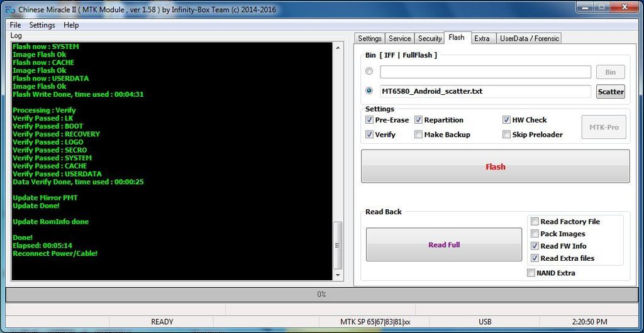Switch to the Extra tab

click(482, 38)
